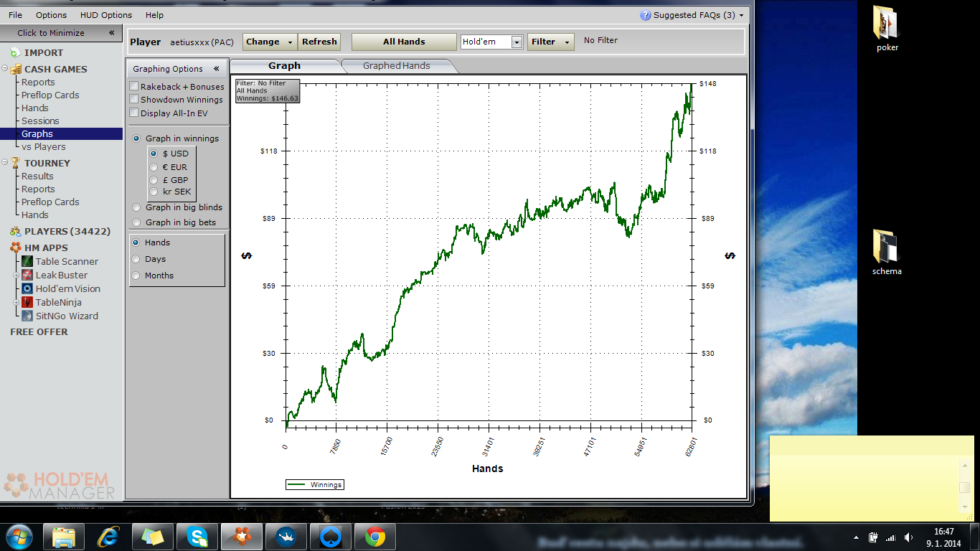
Task: Launch Internet Explorer from the taskbar
Action: click(x=108, y=537)
